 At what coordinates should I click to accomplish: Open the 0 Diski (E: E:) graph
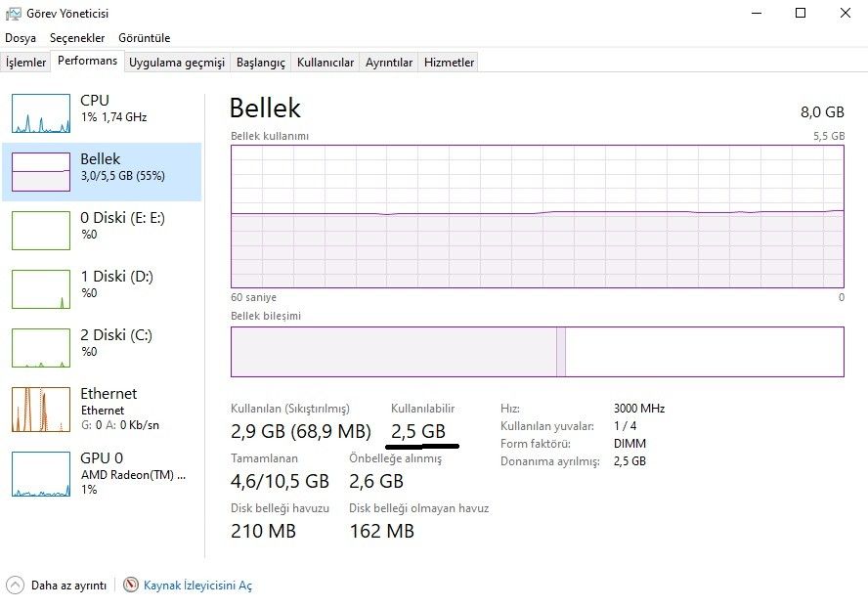point(41,231)
